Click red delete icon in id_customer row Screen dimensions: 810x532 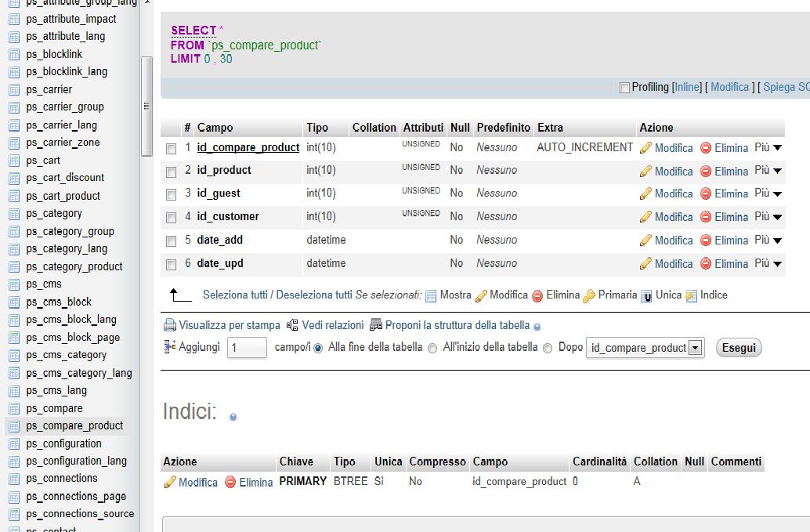click(706, 217)
